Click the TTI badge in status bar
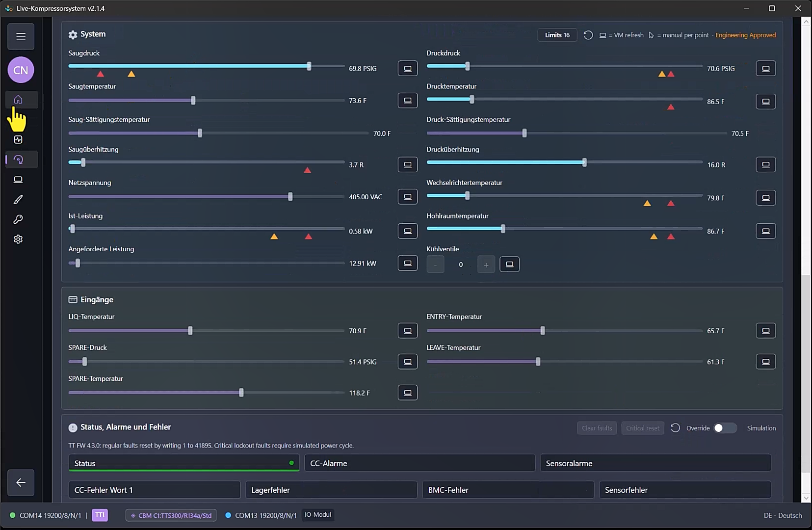 tap(100, 515)
